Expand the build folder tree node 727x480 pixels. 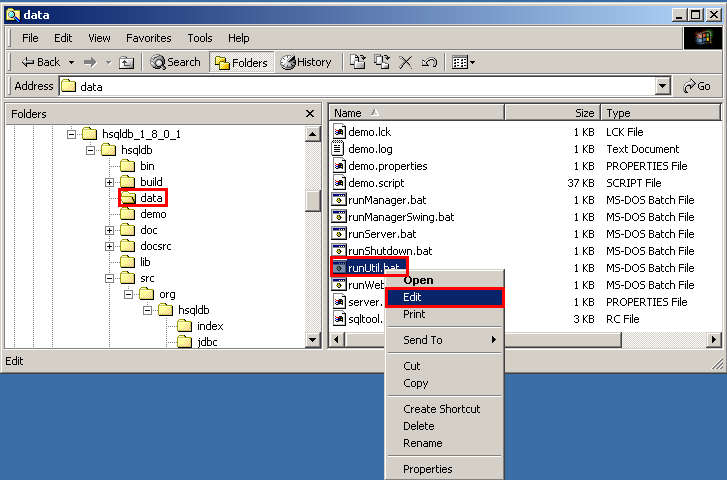(x=109, y=182)
